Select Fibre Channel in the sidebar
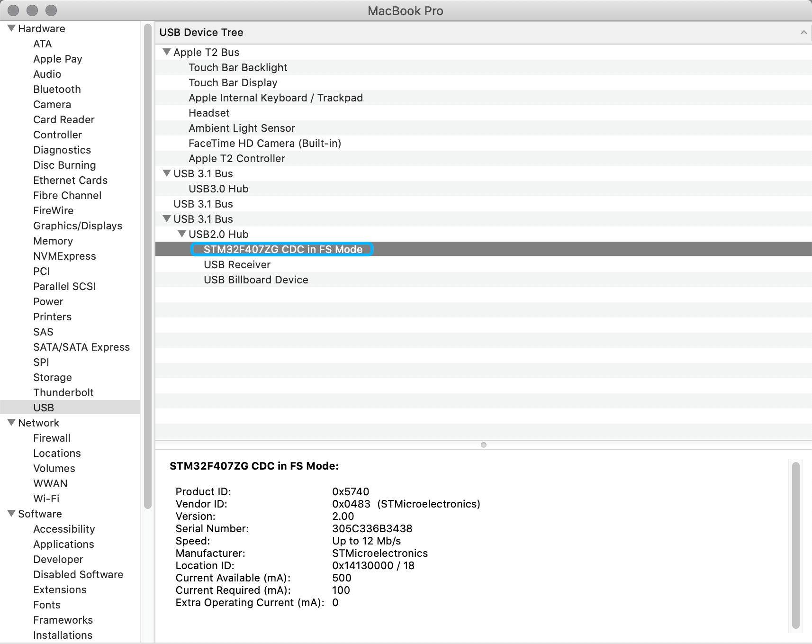Viewport: 812px width, 644px height. coord(67,195)
